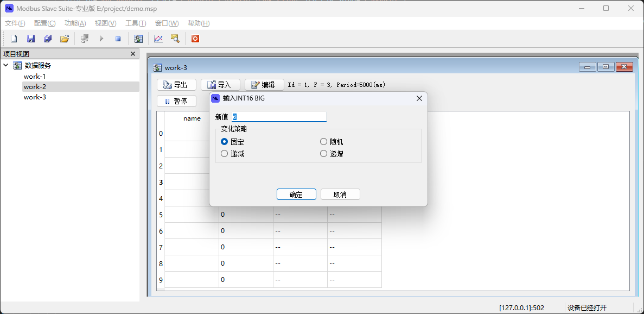Close the 项目视图 panel

click(133, 54)
